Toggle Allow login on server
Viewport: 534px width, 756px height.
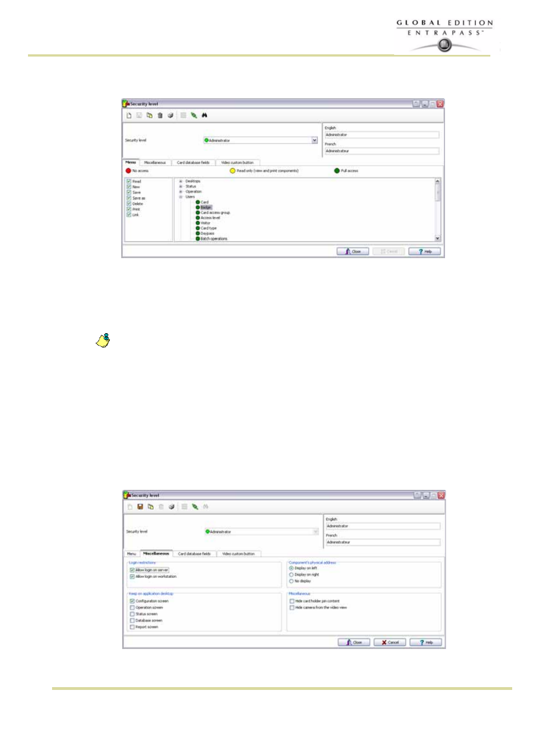(x=132, y=570)
